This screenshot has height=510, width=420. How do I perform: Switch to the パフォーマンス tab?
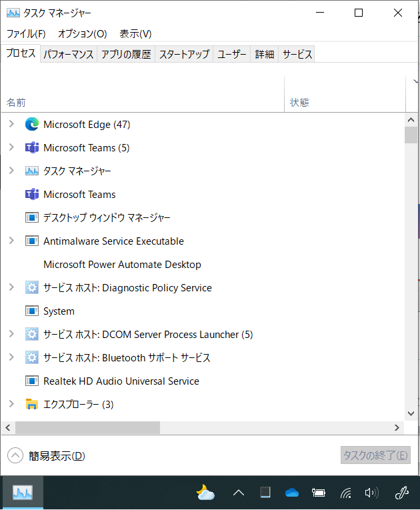pyautogui.click(x=69, y=54)
